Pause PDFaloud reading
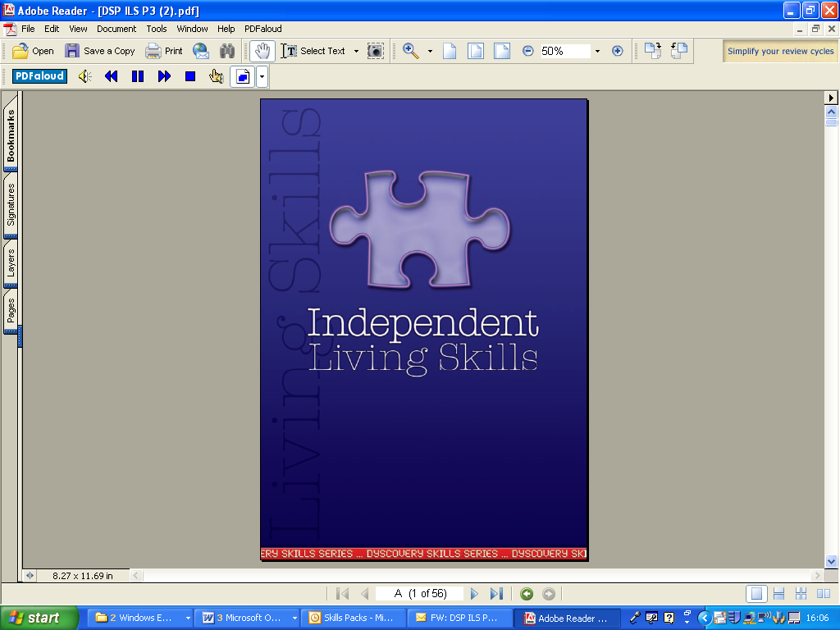 pyautogui.click(x=138, y=76)
